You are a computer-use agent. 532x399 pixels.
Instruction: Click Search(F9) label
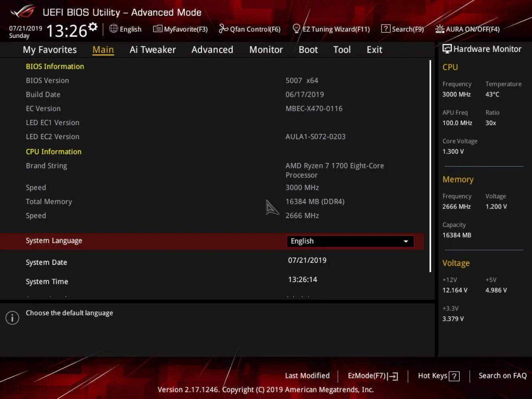click(x=408, y=29)
